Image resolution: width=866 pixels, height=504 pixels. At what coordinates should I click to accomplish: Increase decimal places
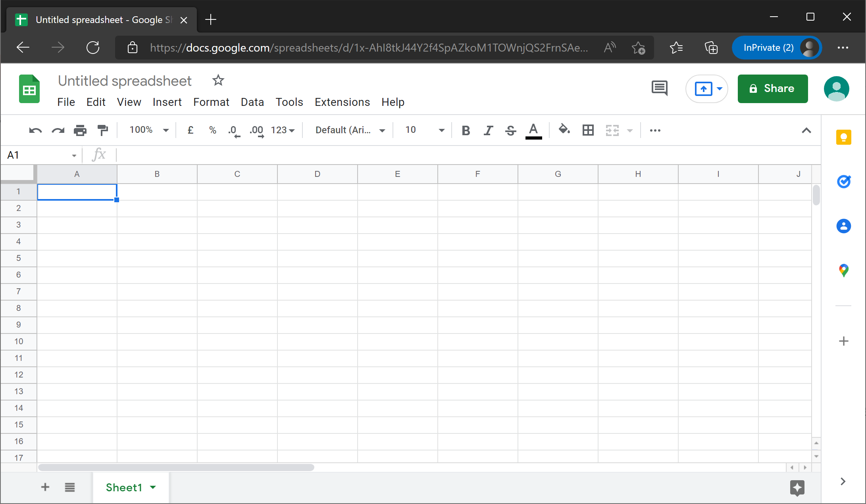pos(256,130)
